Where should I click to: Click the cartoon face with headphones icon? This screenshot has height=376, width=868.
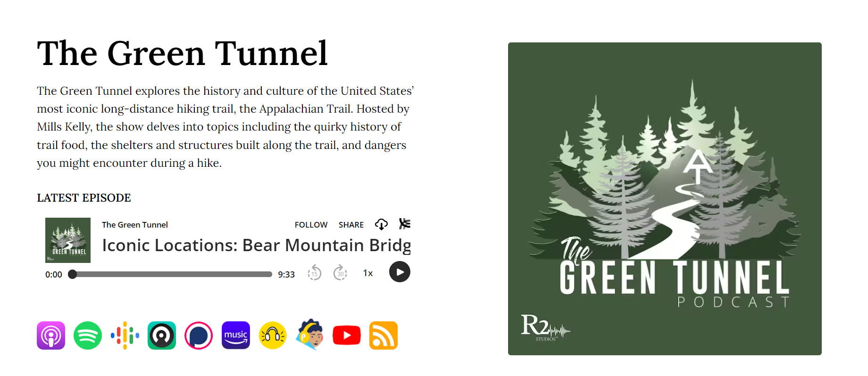[x=310, y=335]
